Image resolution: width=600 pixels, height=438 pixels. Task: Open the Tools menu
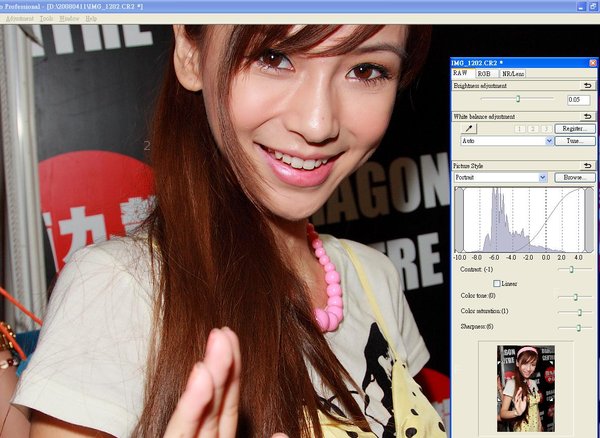click(47, 18)
